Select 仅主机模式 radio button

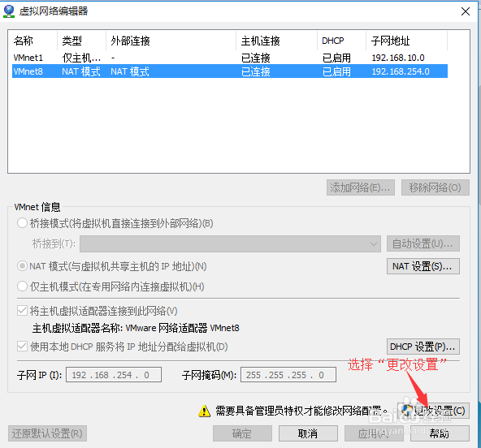tap(22, 286)
